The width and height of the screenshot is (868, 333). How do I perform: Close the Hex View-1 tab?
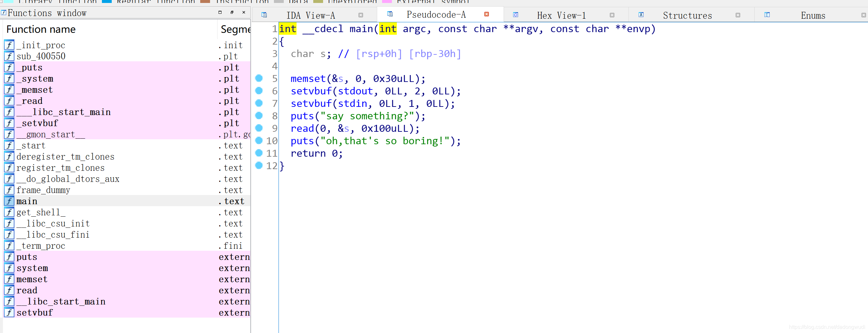612,15
